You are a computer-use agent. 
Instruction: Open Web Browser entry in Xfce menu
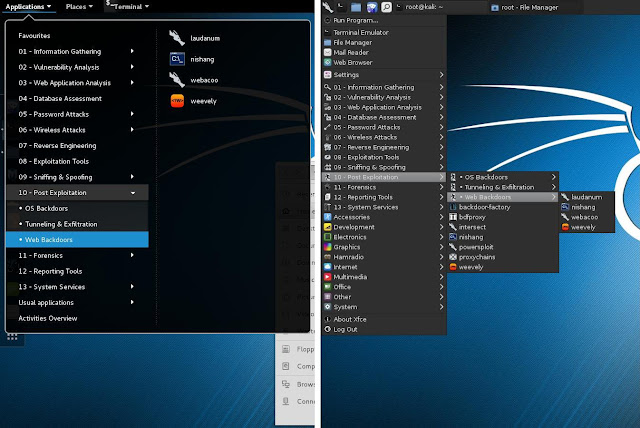[x=384, y=62]
